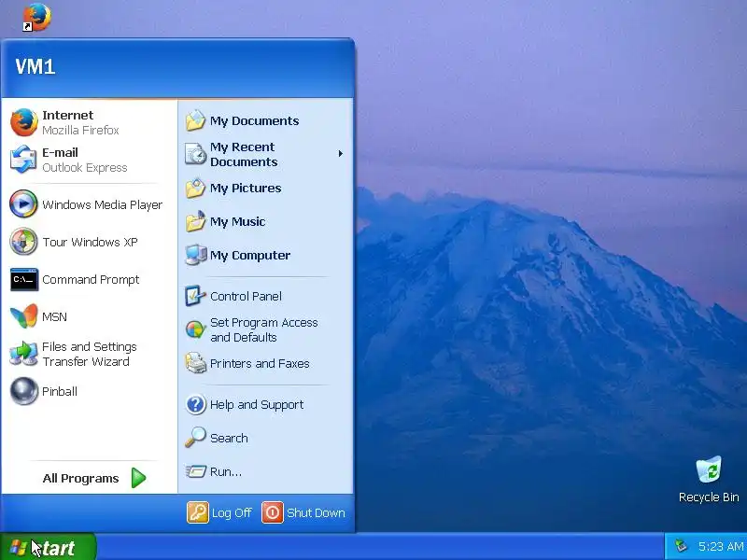
Task: Select the Windows Media Player label
Action: coord(103,204)
